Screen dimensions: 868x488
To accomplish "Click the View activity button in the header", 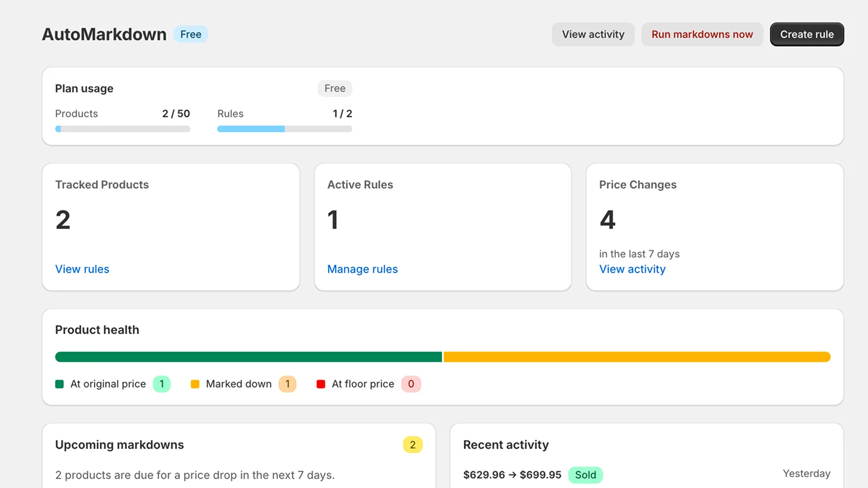I will [x=593, y=34].
